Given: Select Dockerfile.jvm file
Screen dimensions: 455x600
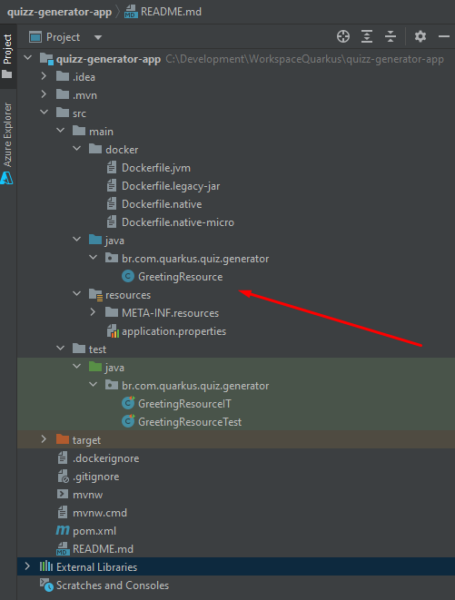Looking at the screenshot, I should (156, 168).
